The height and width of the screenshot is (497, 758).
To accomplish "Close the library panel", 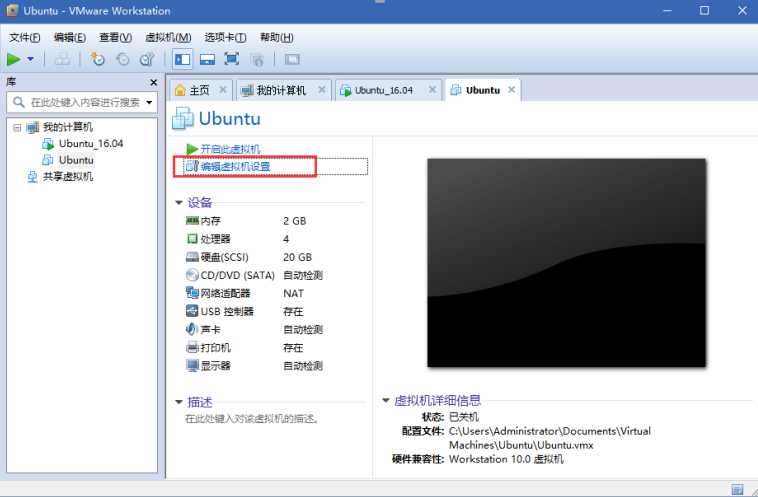I will (x=154, y=83).
